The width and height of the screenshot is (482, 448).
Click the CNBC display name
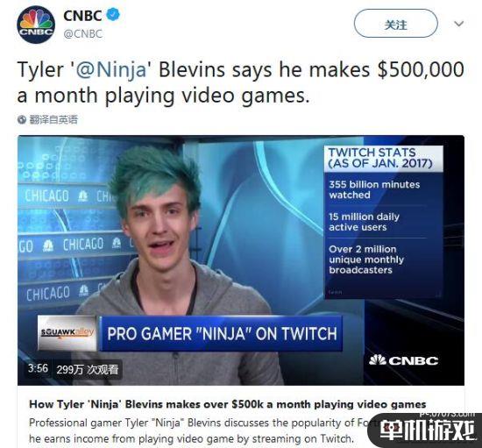82,16
